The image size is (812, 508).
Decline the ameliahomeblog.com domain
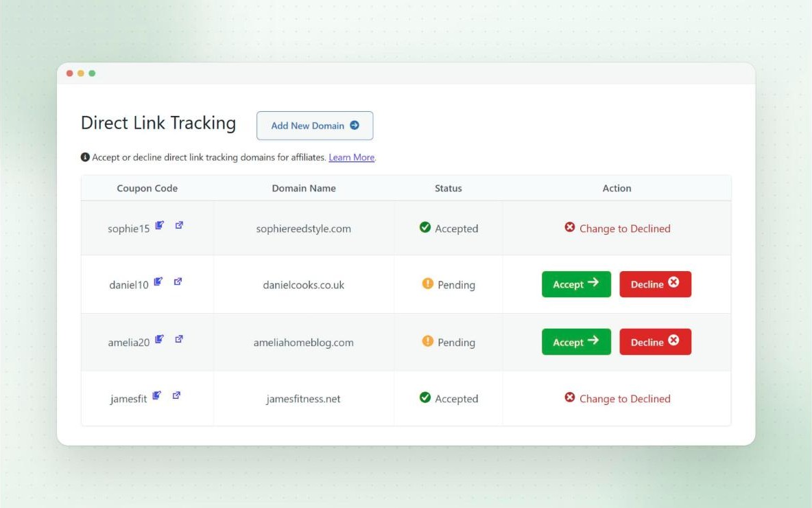[655, 342]
